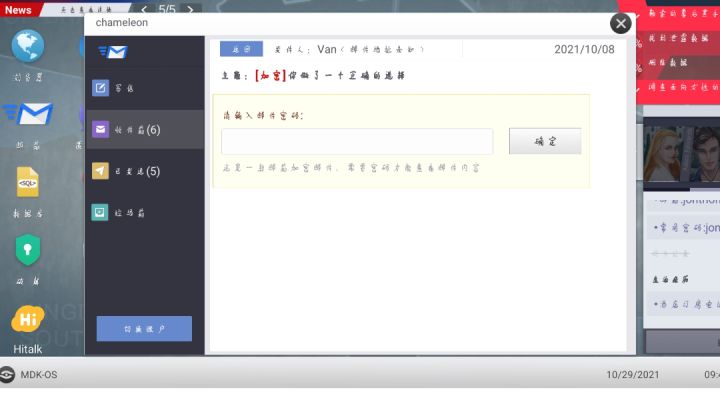The width and height of the screenshot is (720, 404).
Task: Select fourth red panel row with checkmark
Action: [x=679, y=87]
